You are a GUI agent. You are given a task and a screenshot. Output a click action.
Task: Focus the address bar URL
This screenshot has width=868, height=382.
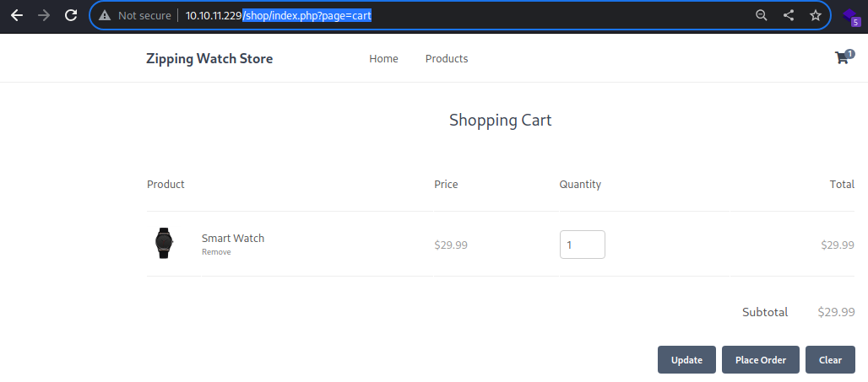click(x=278, y=15)
